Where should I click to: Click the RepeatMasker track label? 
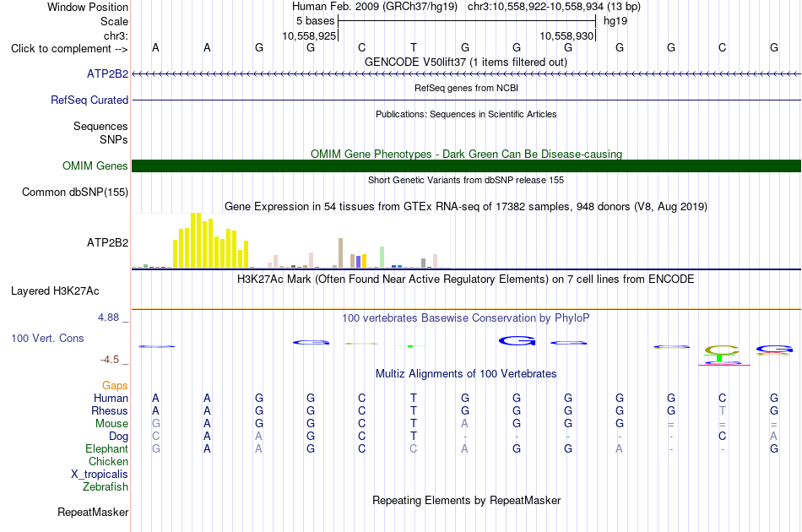click(93, 512)
